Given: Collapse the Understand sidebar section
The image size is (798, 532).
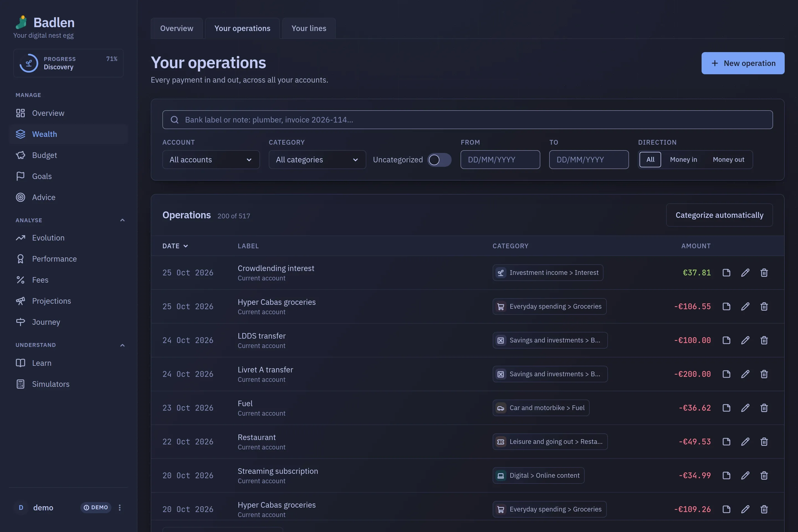Looking at the screenshot, I should point(122,345).
